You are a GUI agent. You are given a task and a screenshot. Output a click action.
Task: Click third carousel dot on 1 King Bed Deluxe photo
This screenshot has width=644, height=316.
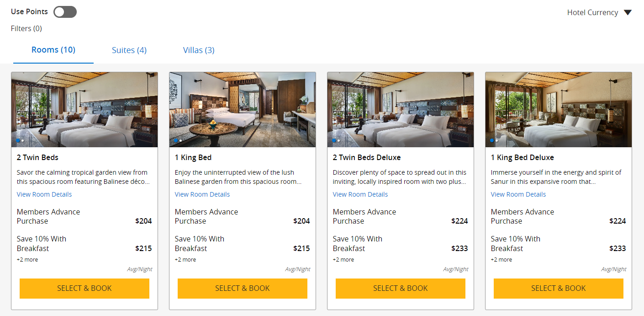tap(502, 140)
